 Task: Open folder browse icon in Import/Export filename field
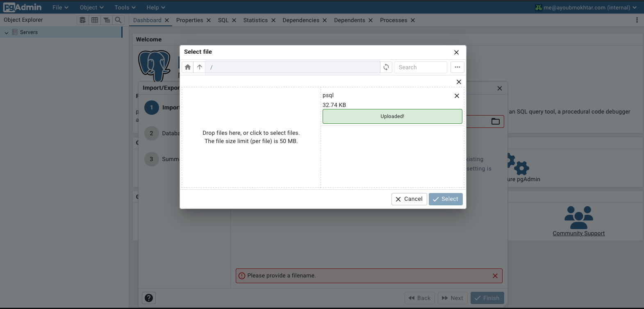(496, 121)
